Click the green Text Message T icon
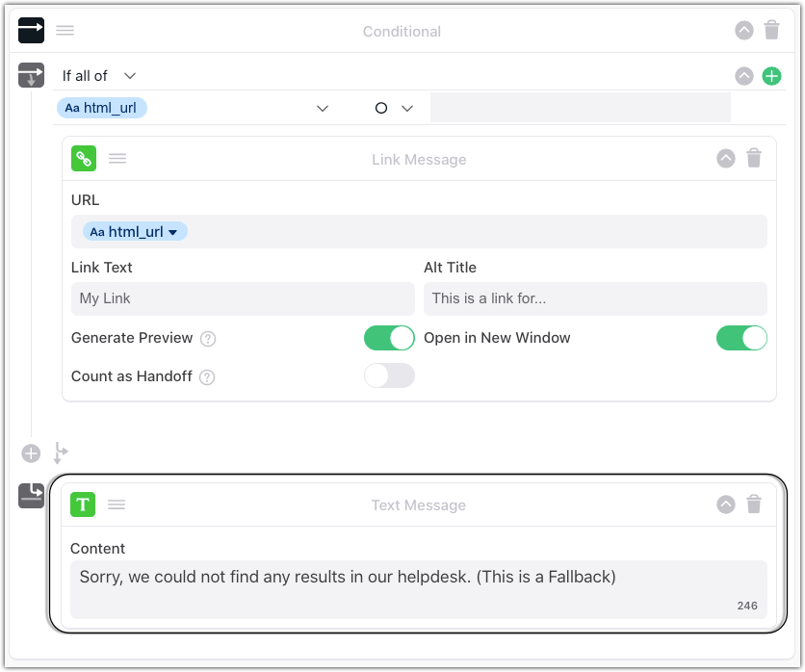This screenshot has height=672, width=805. pyautogui.click(x=84, y=504)
